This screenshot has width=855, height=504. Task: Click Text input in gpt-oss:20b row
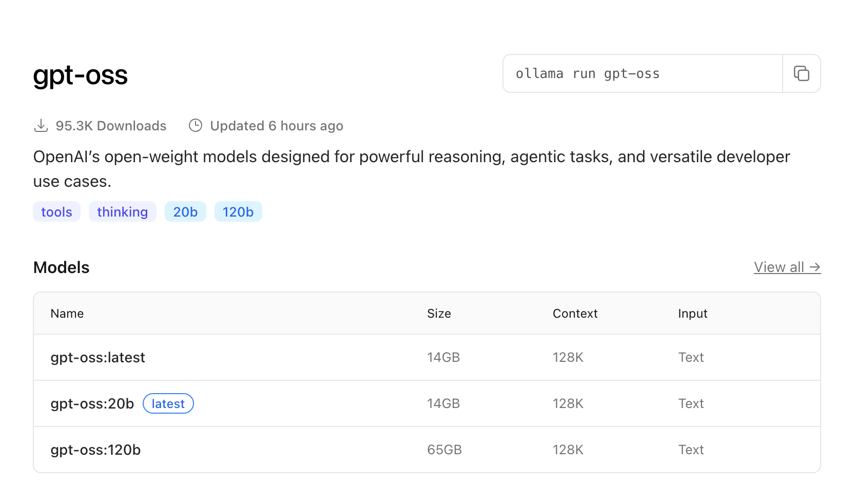[x=691, y=403]
